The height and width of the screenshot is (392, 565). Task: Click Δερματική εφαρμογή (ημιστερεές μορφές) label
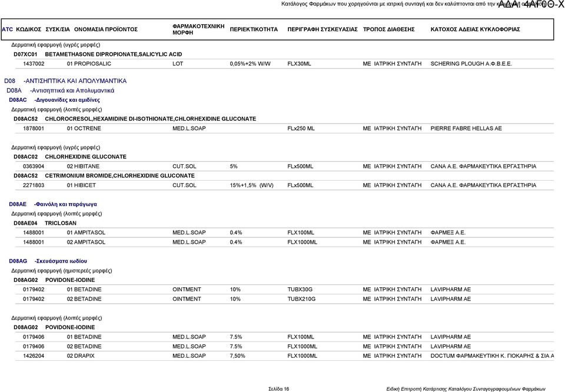62,271
